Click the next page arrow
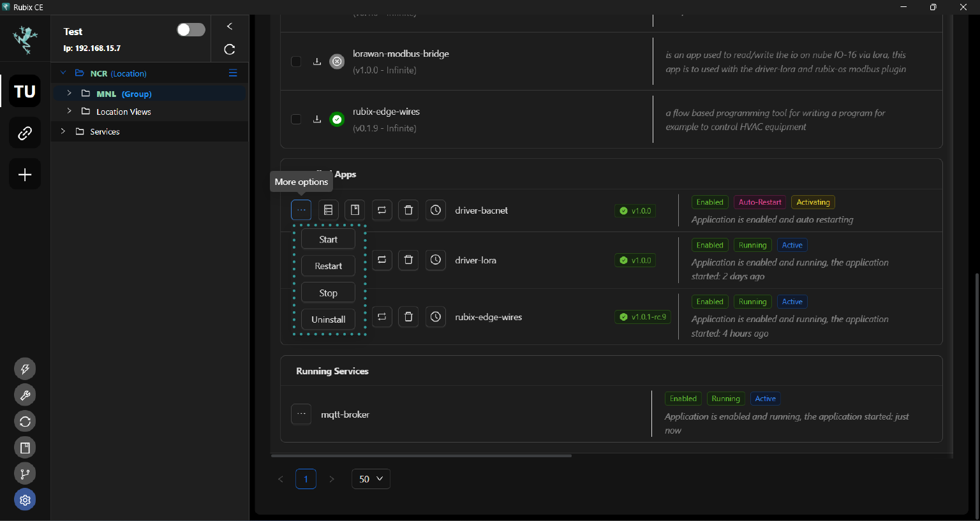Viewport: 980px width, 521px height. 331,479
